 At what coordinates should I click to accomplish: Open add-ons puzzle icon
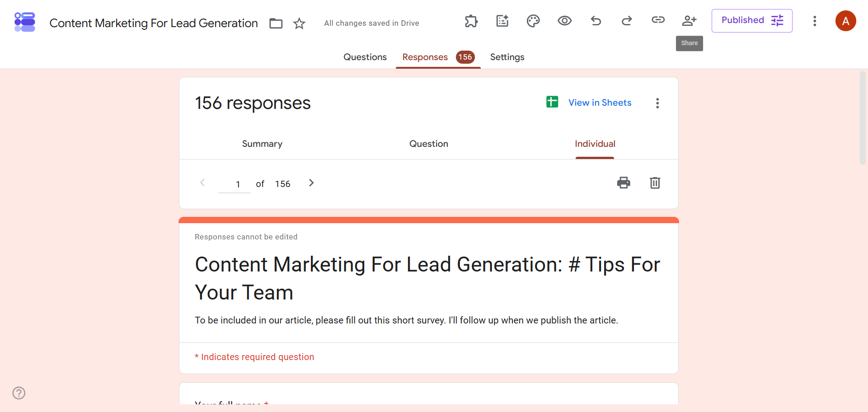[x=471, y=21]
